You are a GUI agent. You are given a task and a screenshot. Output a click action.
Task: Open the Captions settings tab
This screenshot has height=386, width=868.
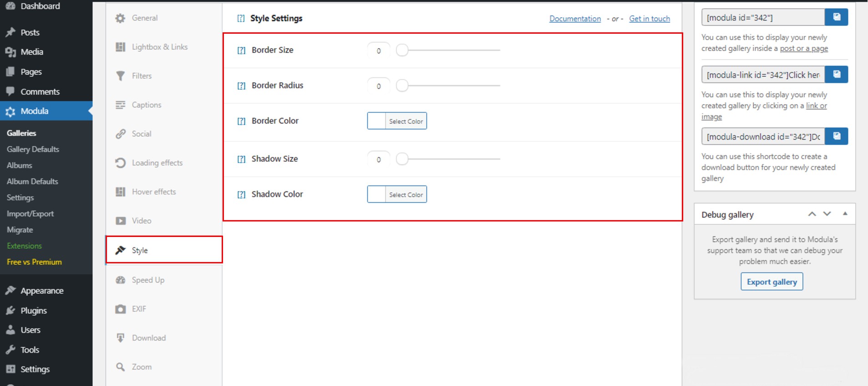146,105
